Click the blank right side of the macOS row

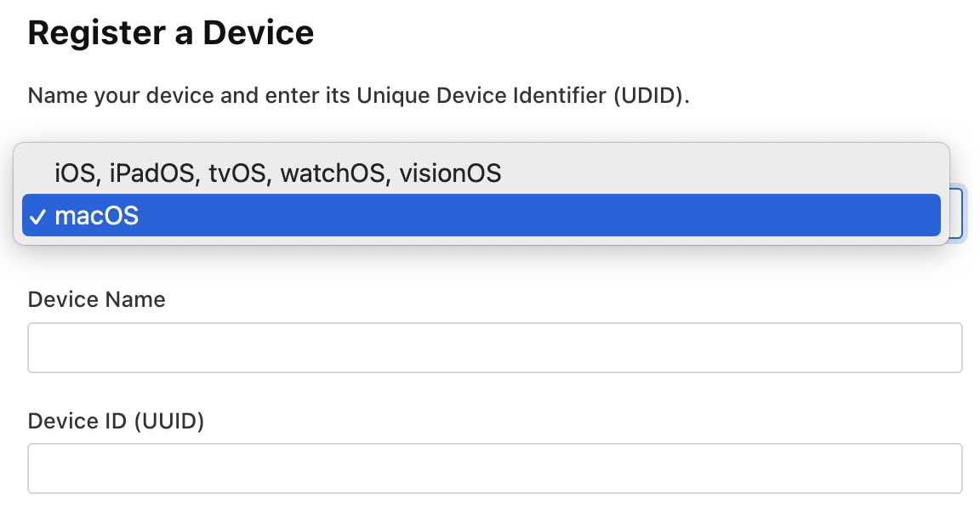[681, 216]
